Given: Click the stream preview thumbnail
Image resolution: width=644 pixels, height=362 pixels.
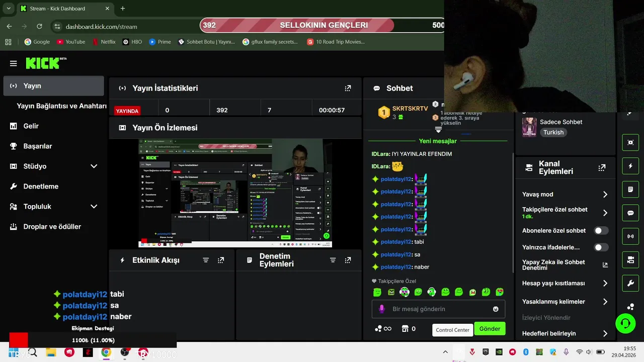Looking at the screenshot, I should pos(235,193).
